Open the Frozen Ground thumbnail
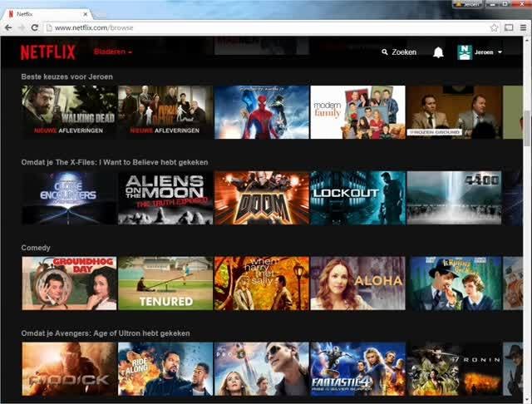The image size is (532, 404). 455,112
